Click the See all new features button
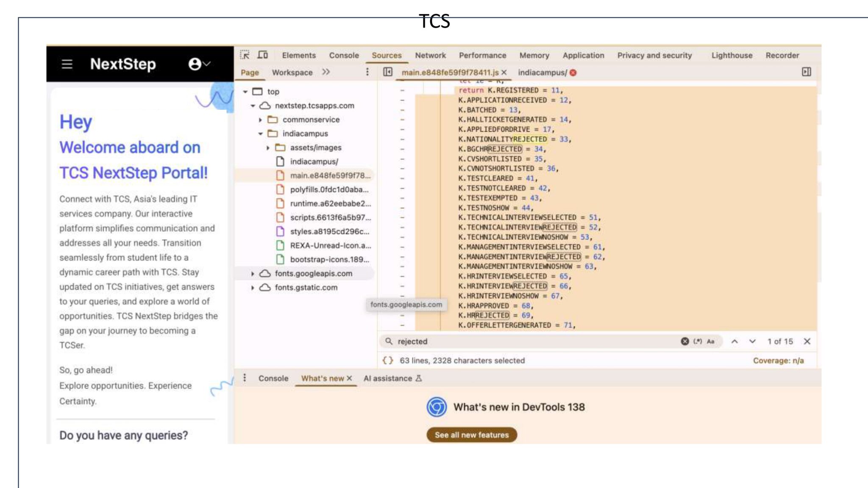The width and height of the screenshot is (868, 488). coord(472,435)
